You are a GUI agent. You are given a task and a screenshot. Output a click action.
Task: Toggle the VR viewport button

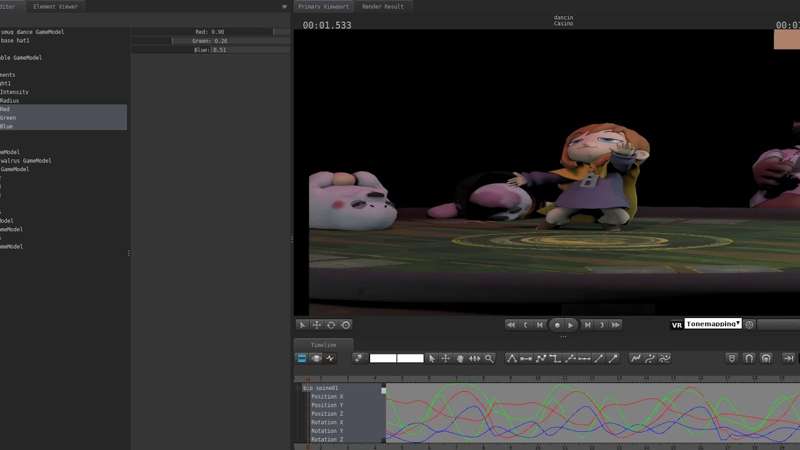(x=677, y=324)
